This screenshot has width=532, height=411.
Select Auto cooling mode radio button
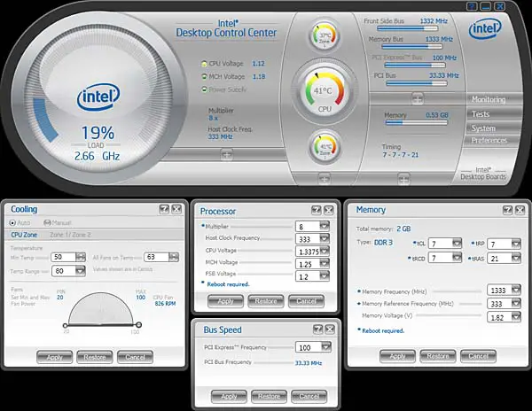(13, 222)
